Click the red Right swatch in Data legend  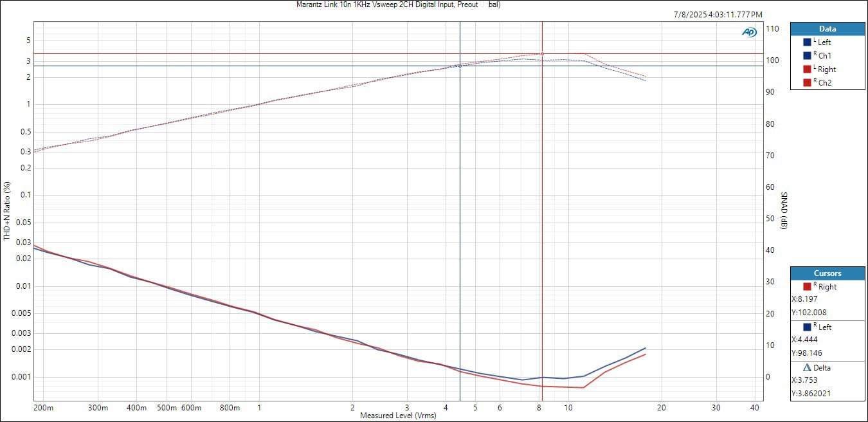click(x=807, y=69)
